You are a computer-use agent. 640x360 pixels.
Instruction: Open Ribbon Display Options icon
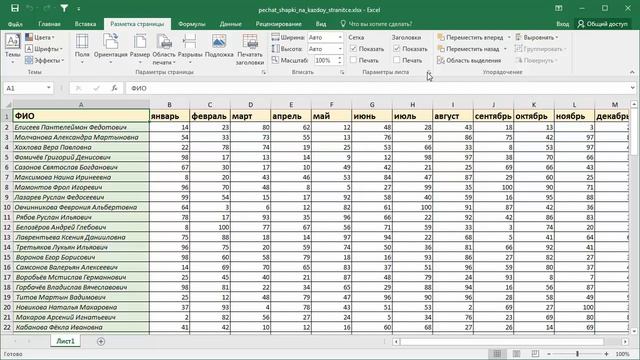point(559,8)
